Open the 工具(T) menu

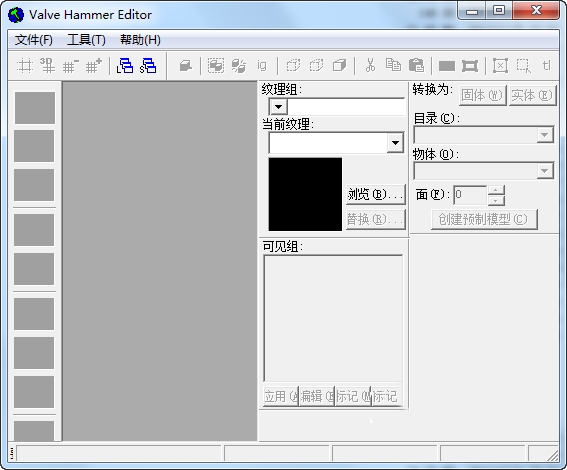(x=86, y=40)
